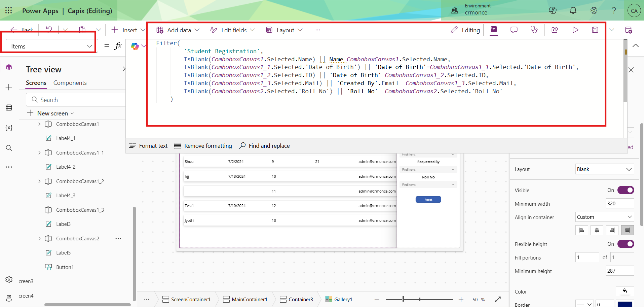The image size is (644, 307).
Task: Click the Reset button in canvas
Action: (428, 200)
